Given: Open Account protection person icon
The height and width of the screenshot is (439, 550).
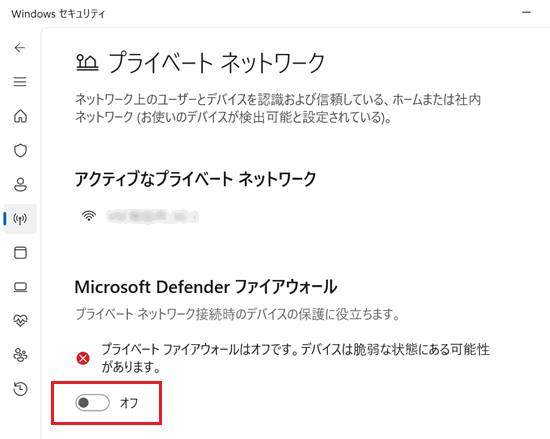Looking at the screenshot, I should tap(20, 184).
